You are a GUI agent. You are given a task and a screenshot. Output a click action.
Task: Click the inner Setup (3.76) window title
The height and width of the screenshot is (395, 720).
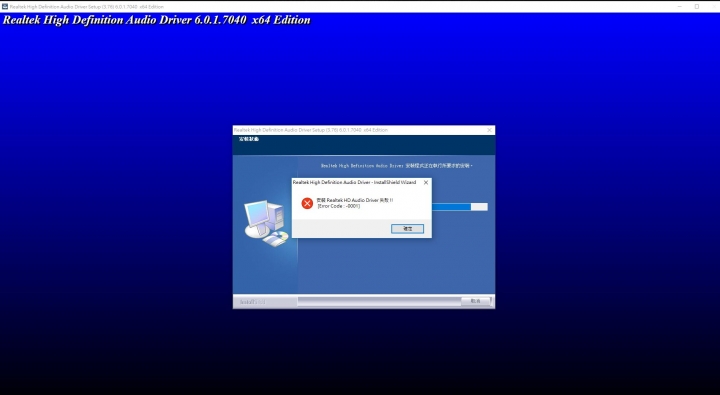click(x=311, y=130)
